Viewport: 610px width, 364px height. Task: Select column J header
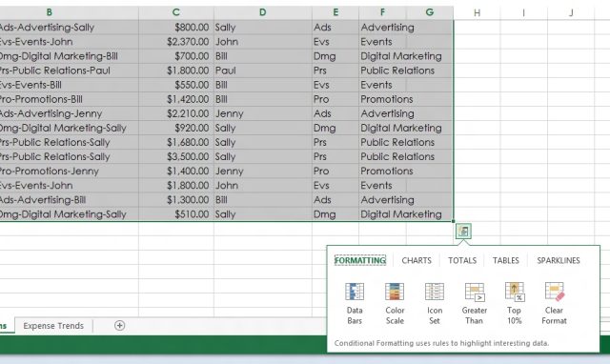[571, 12]
